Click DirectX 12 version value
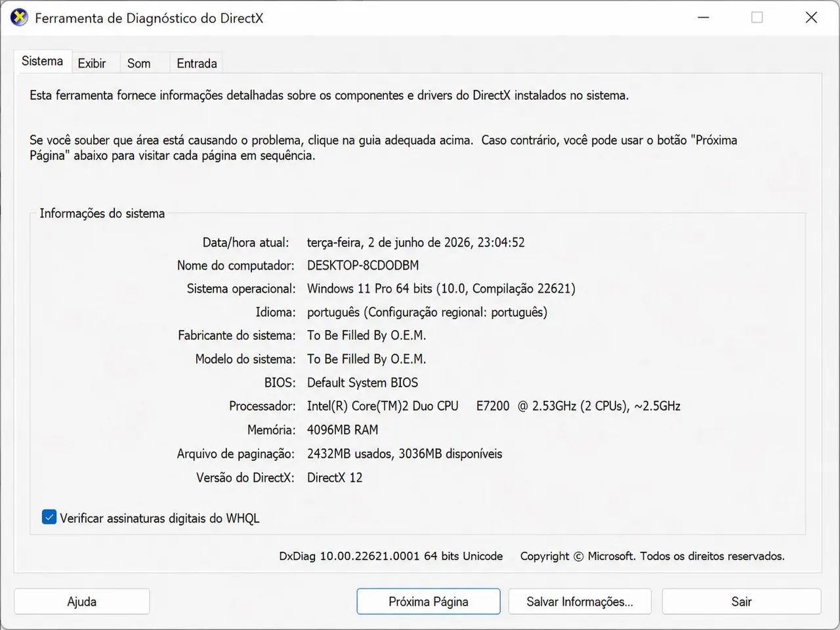Viewport: 840px width, 630px height. coord(335,477)
